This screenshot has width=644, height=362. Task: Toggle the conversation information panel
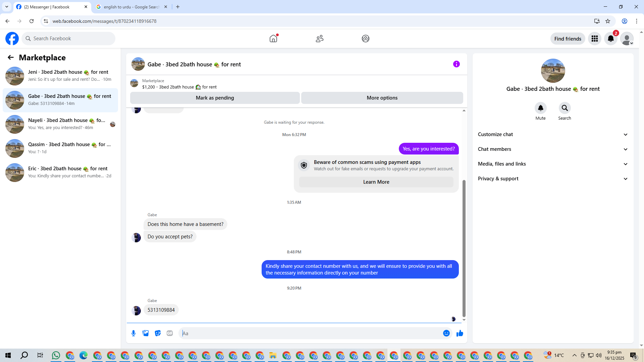tap(457, 64)
